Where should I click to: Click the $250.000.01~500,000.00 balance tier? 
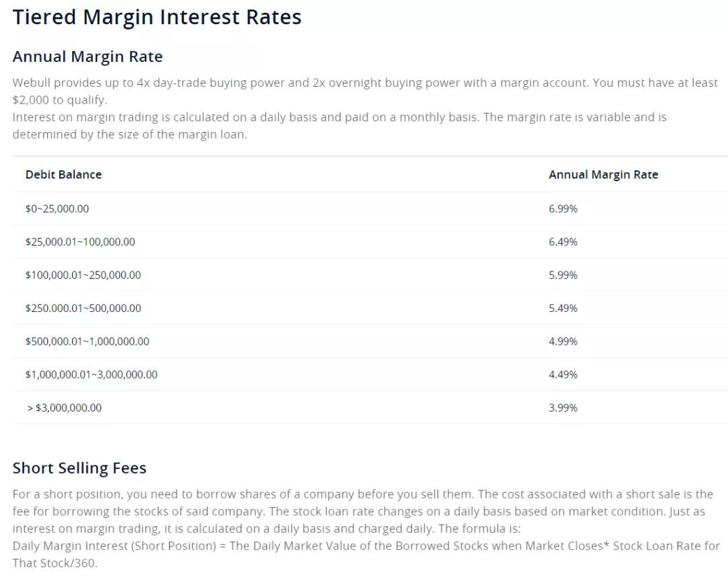83,308
